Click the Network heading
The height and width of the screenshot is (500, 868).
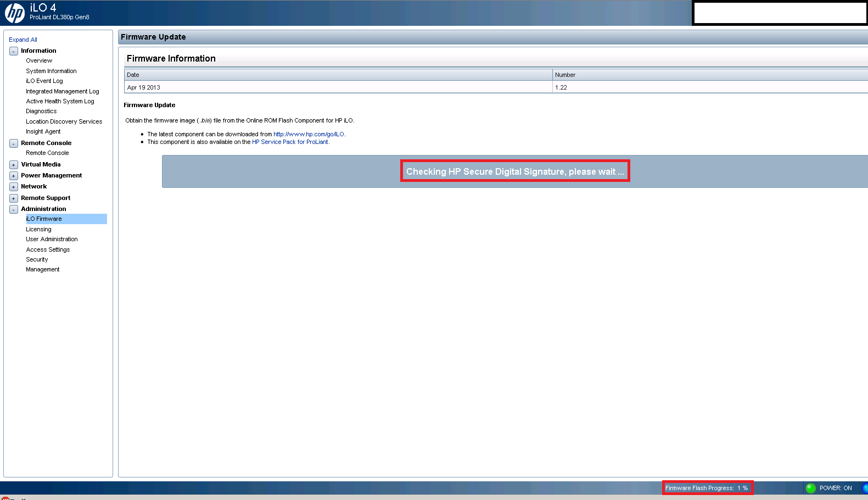pos(33,186)
